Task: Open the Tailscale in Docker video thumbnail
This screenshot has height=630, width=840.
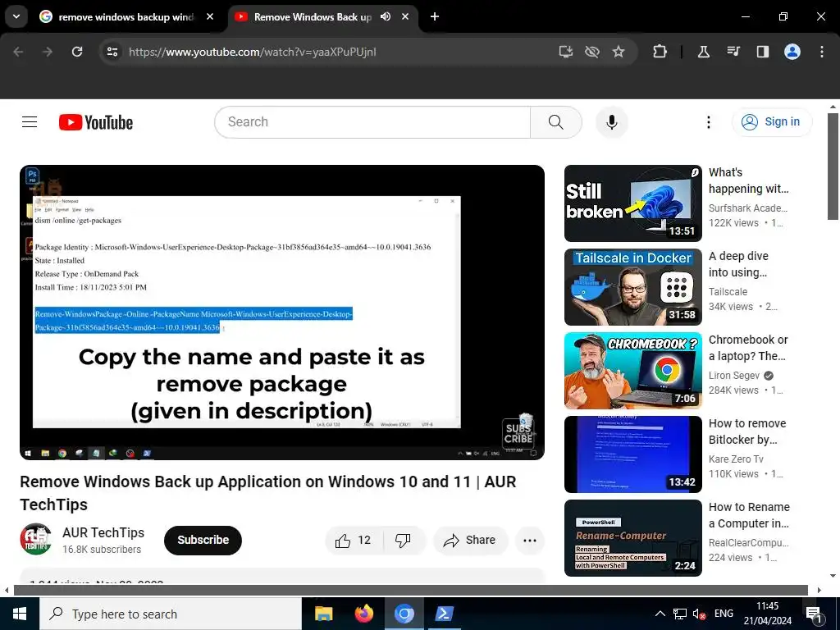Action: pos(633,287)
